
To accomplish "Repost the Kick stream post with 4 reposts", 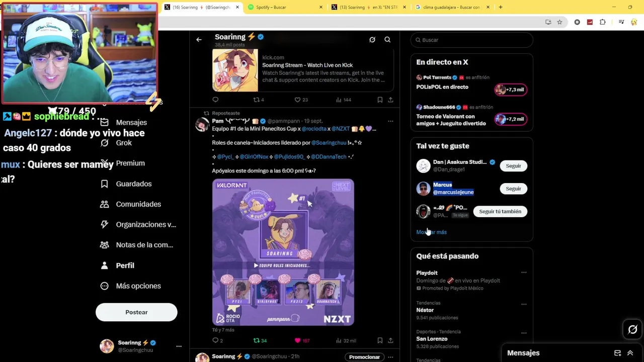I will click(259, 100).
